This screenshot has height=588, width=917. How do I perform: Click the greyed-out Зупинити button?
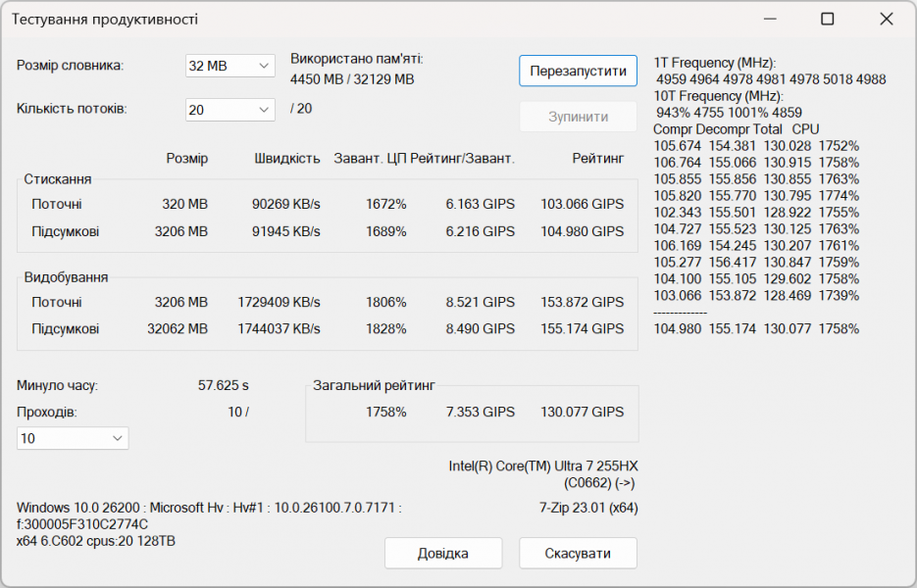click(578, 117)
